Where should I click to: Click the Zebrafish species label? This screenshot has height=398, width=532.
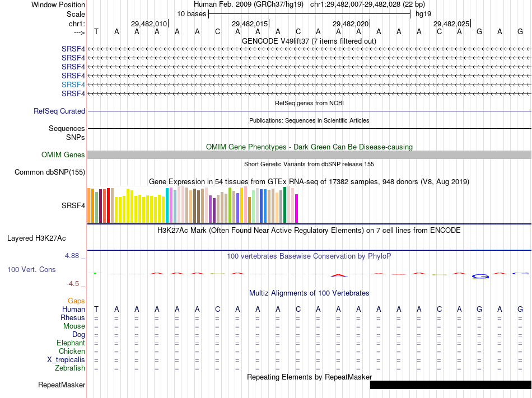70,368
